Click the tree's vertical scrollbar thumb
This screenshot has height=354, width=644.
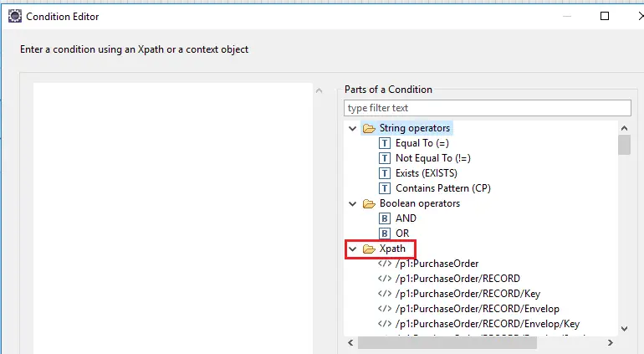point(624,145)
